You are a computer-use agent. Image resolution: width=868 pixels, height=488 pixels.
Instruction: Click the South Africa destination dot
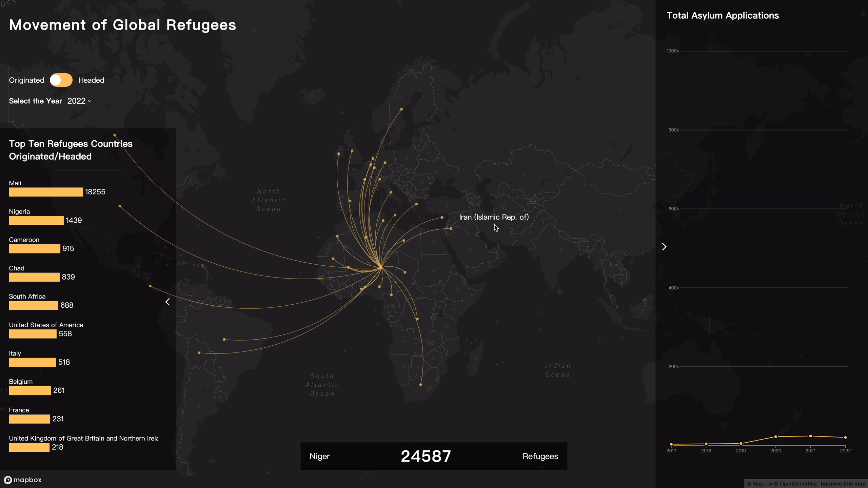tap(420, 385)
